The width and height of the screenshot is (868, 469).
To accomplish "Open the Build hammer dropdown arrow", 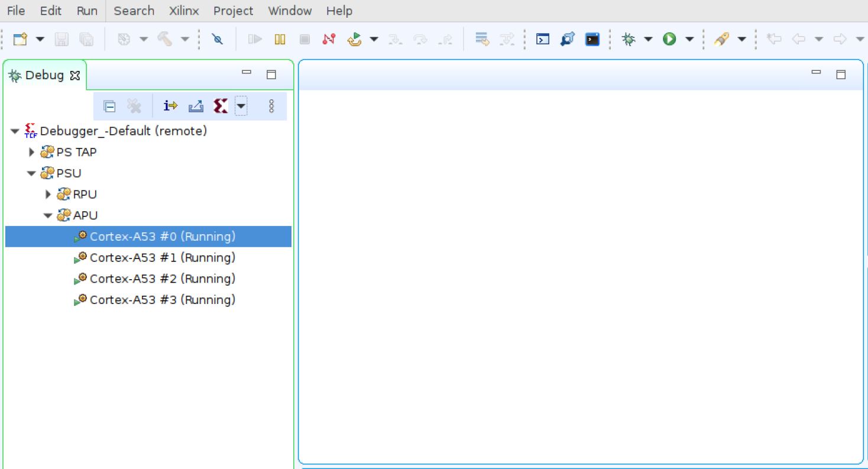I will click(x=185, y=40).
